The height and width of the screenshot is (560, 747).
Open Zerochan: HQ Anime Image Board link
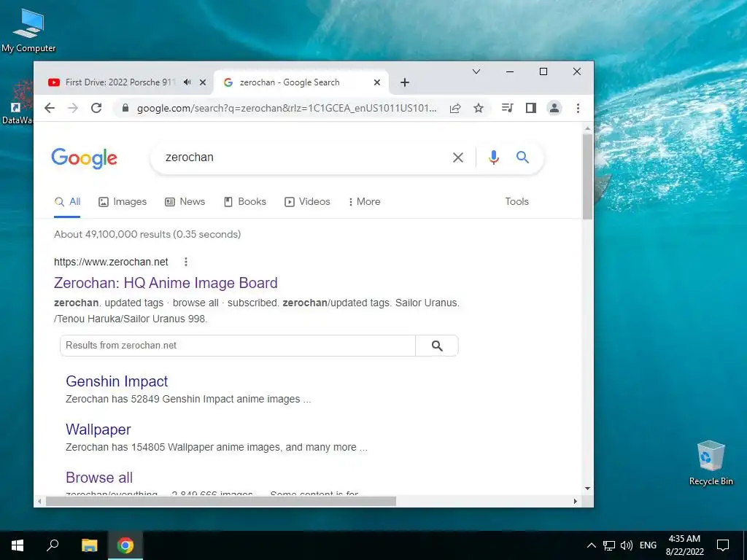166,283
